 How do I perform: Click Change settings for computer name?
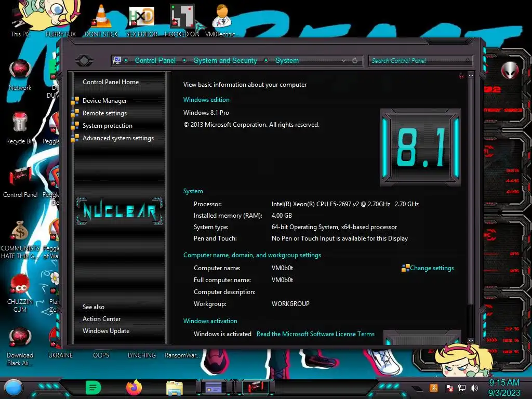tap(432, 268)
